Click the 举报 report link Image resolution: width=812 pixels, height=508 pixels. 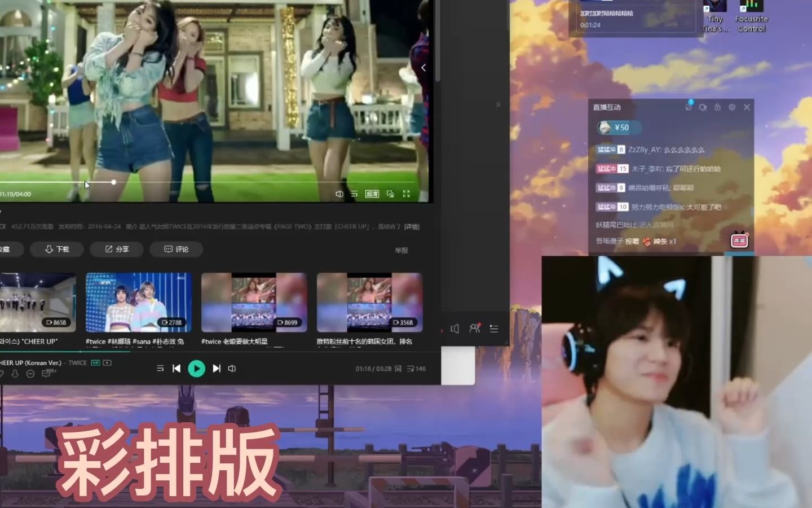tap(401, 250)
